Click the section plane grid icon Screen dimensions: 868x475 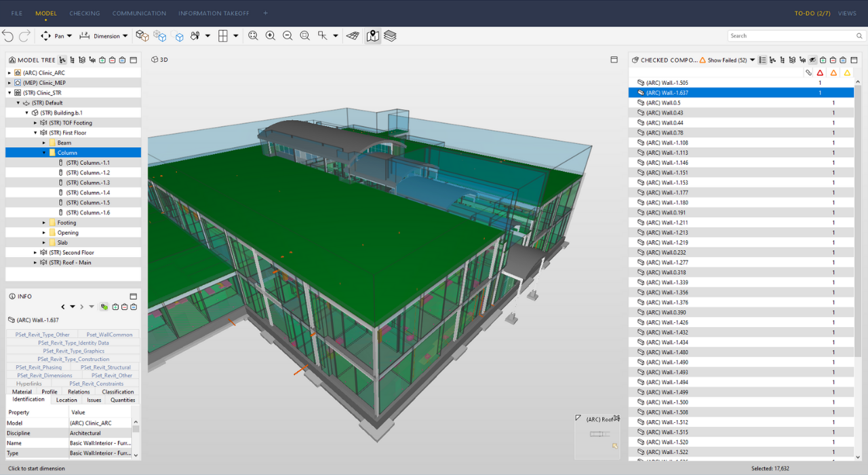coord(353,36)
